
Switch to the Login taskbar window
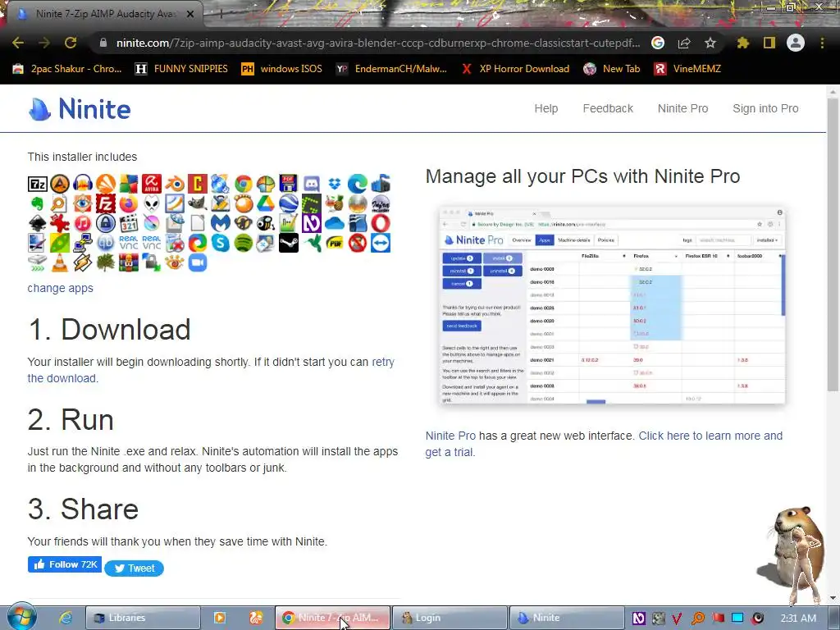(449, 618)
